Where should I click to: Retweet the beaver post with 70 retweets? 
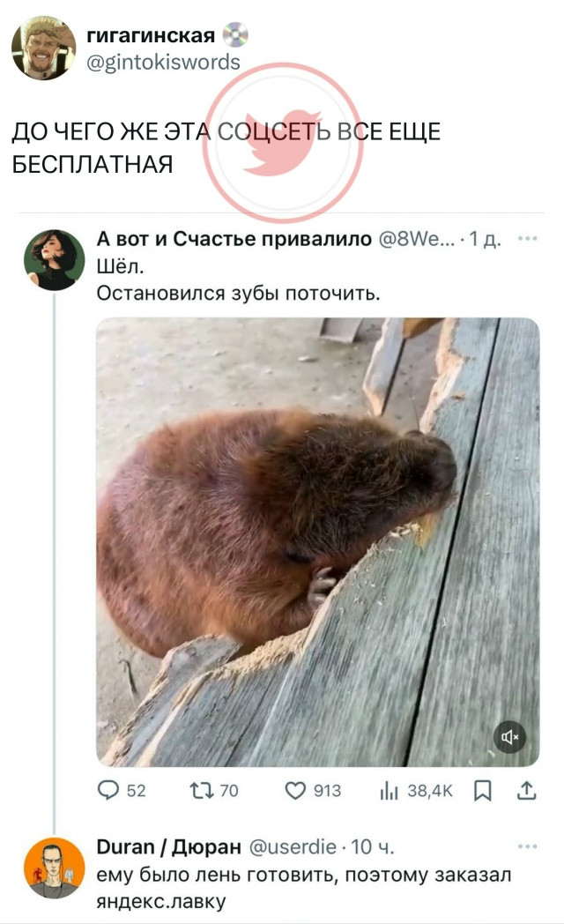[x=201, y=790]
